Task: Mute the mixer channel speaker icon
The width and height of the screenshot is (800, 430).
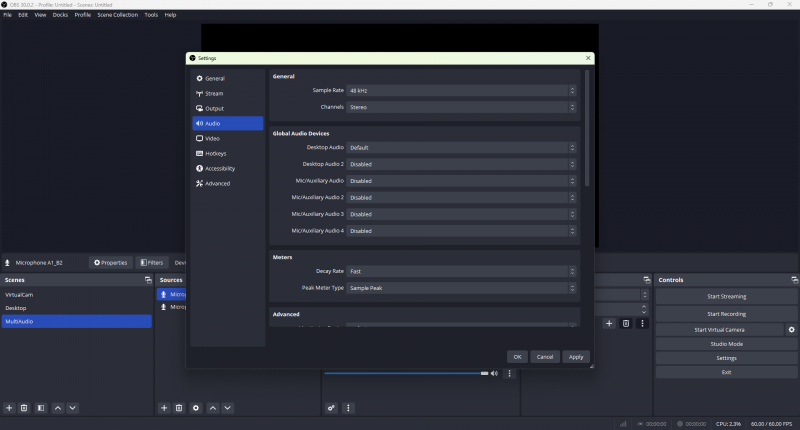Action: point(494,373)
